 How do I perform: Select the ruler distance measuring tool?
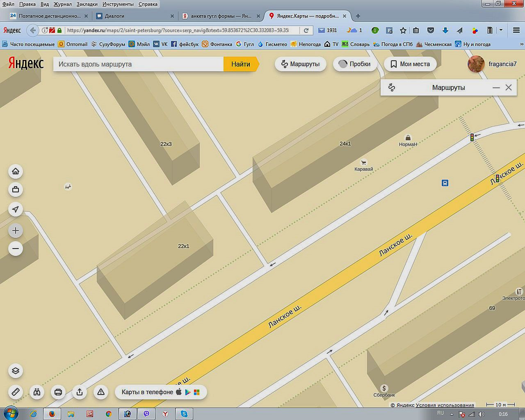pos(16,392)
